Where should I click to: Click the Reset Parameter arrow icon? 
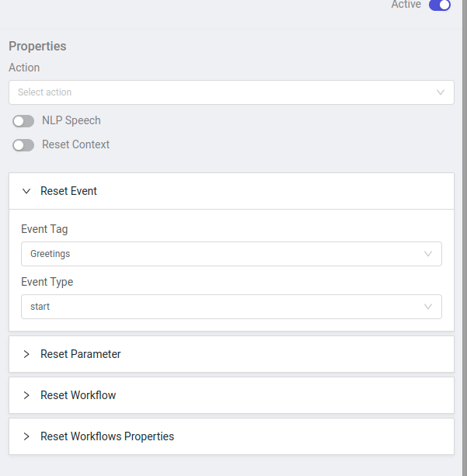point(26,354)
